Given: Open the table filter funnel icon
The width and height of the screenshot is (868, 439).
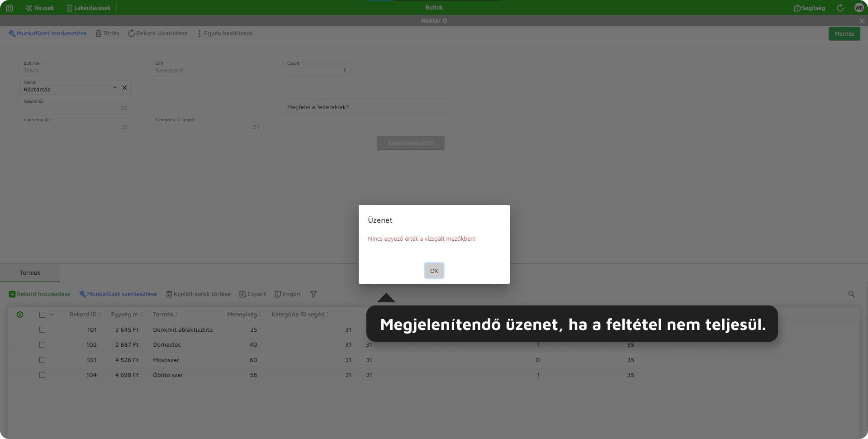Looking at the screenshot, I should [313, 294].
